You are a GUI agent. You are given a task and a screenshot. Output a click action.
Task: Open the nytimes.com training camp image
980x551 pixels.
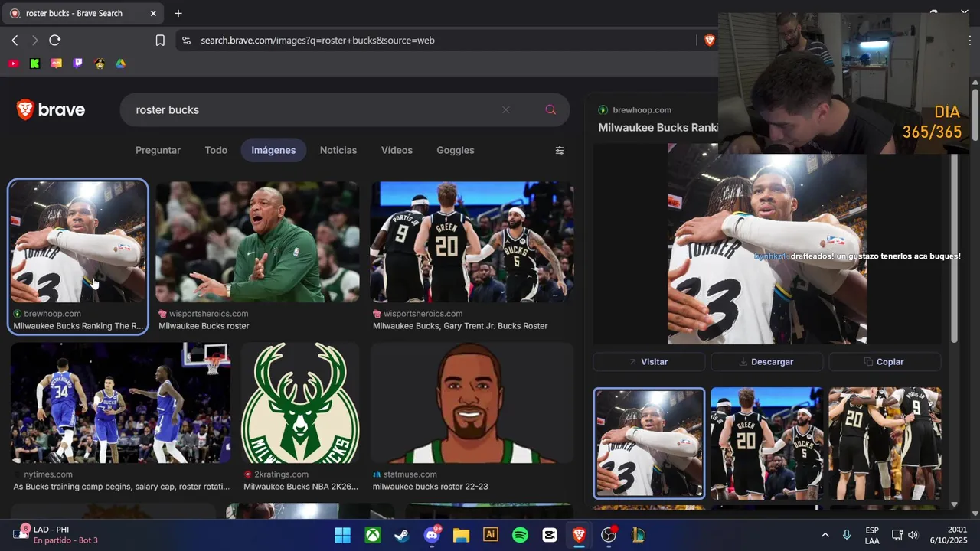point(120,403)
